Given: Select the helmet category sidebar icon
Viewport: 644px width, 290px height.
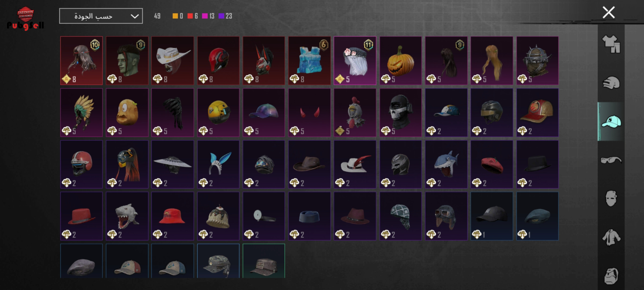Looking at the screenshot, I should click(611, 83).
